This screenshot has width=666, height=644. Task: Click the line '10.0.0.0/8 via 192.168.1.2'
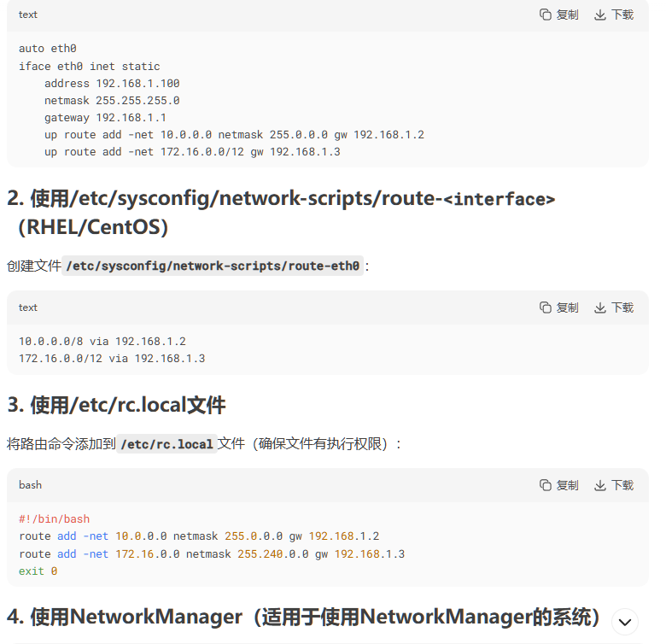[x=102, y=342]
